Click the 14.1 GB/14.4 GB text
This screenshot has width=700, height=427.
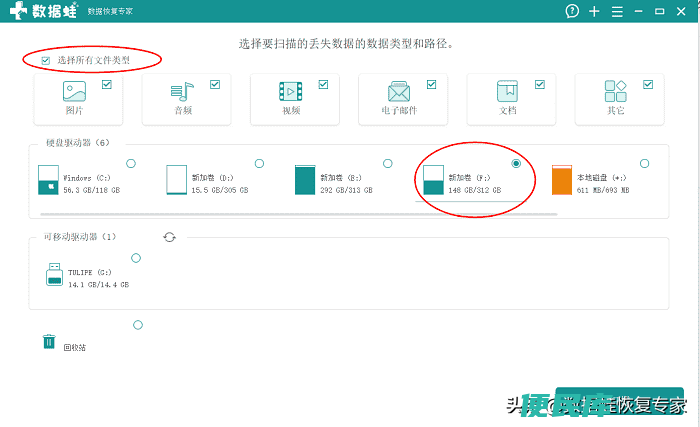[x=98, y=285]
